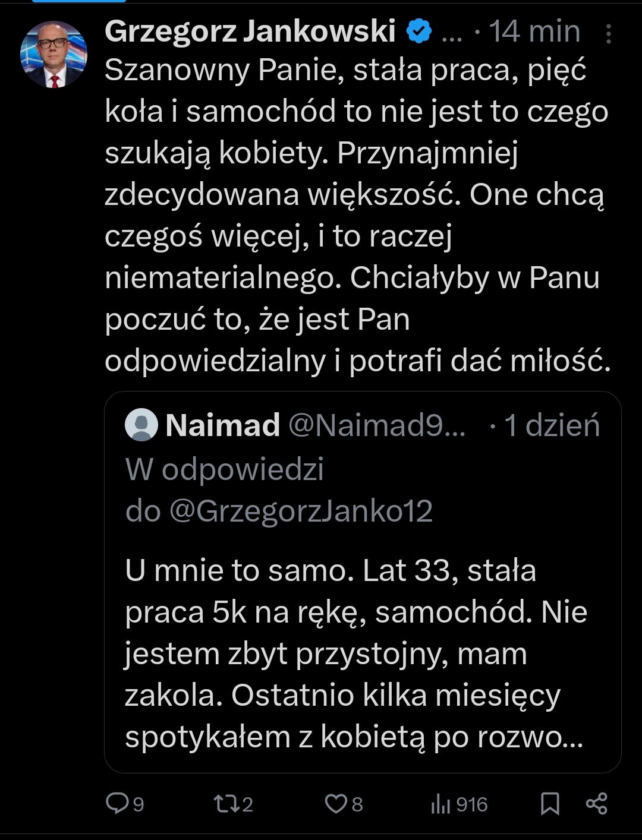Open the @GrzegorzJanko12 mention link
This screenshot has width=642, height=840.
301,511
